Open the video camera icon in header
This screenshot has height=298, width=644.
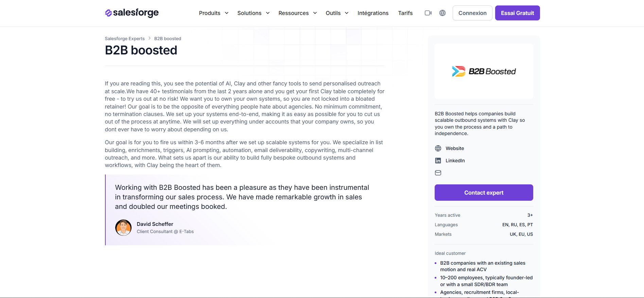click(x=428, y=13)
